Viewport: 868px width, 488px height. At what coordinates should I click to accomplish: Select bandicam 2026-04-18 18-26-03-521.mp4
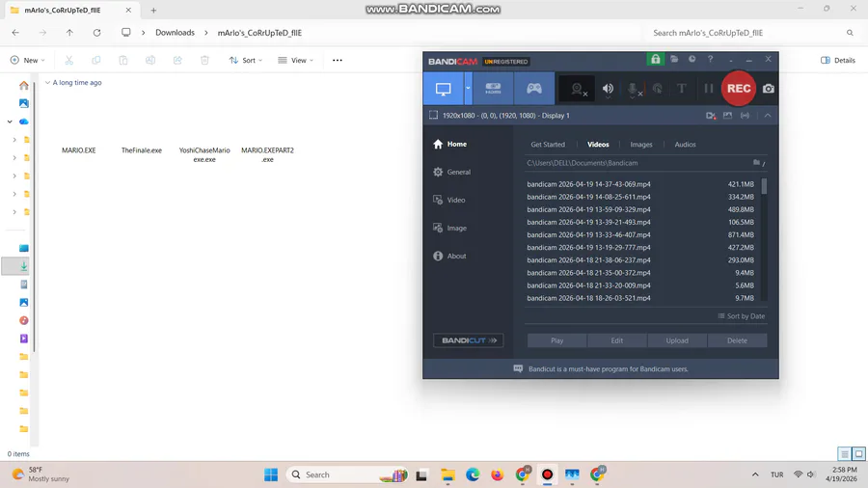[640, 298]
